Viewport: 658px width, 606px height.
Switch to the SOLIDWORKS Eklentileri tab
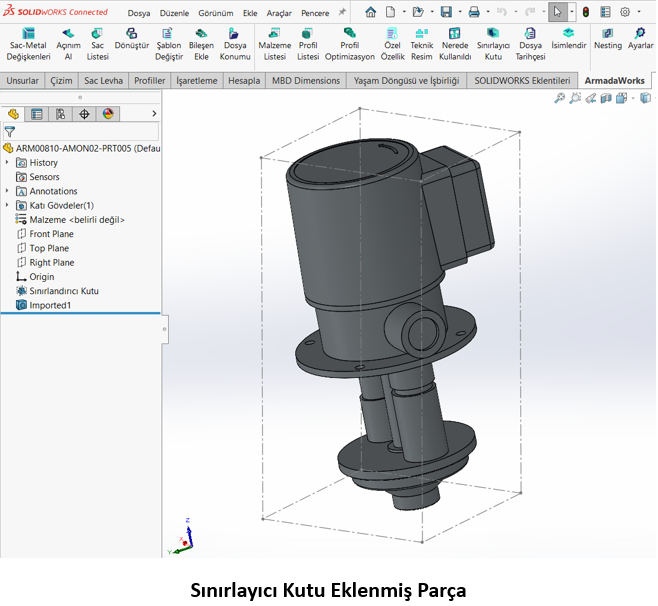pyautogui.click(x=522, y=80)
